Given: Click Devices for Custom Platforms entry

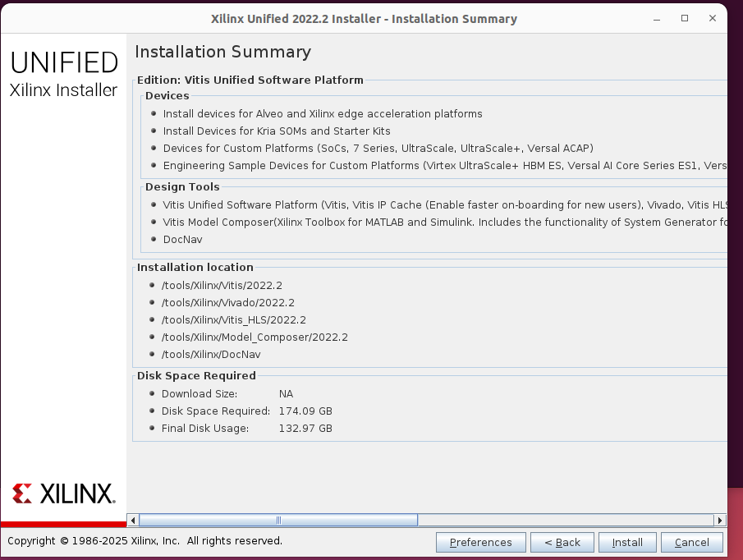Looking at the screenshot, I should pyautogui.click(x=378, y=149).
